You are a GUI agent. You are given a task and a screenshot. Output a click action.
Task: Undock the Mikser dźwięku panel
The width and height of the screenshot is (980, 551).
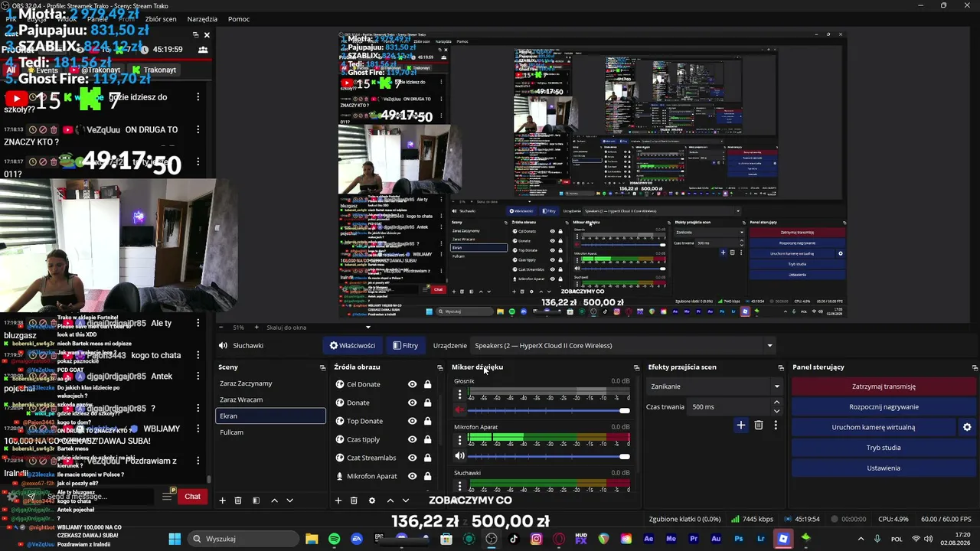coord(636,367)
